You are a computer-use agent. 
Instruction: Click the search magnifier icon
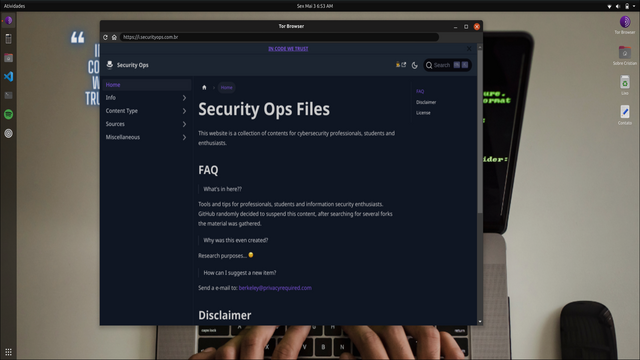(429, 65)
